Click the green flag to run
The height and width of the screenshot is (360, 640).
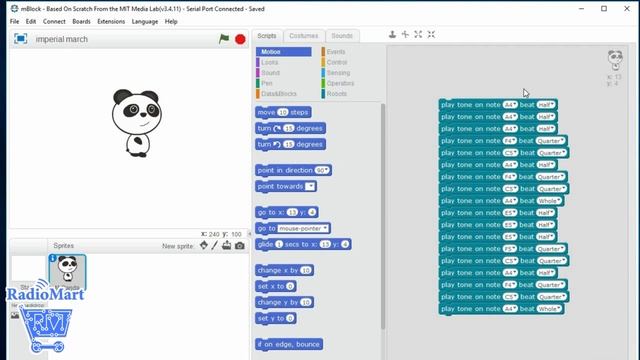[x=224, y=39]
